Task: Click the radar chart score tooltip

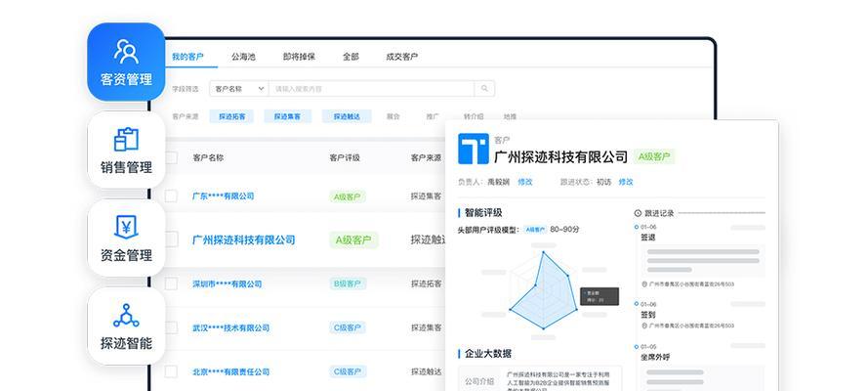Action: pos(599,296)
